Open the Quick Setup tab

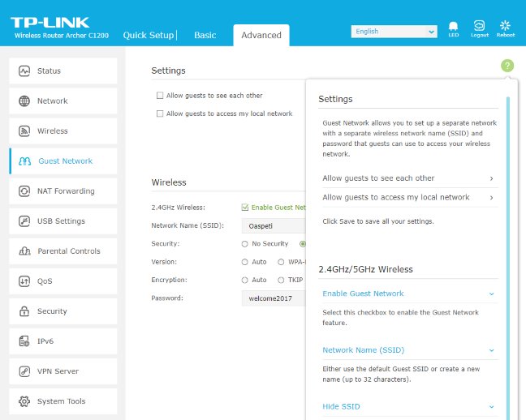coord(149,35)
